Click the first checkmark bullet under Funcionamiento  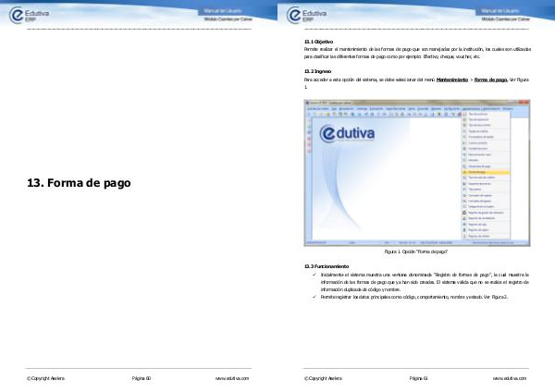pos(314,275)
